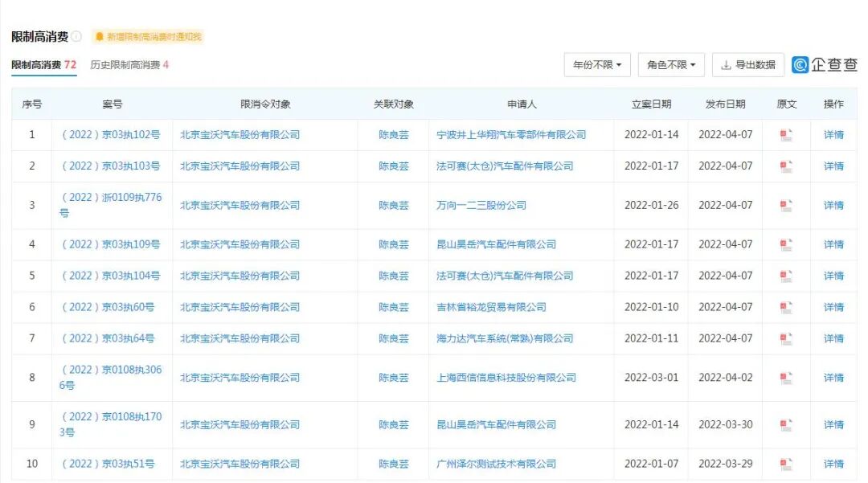Screen dimensions: 868x483
Task: Open applicant 海力达汽车系统(常熟)有限公司
Action: [x=505, y=338]
